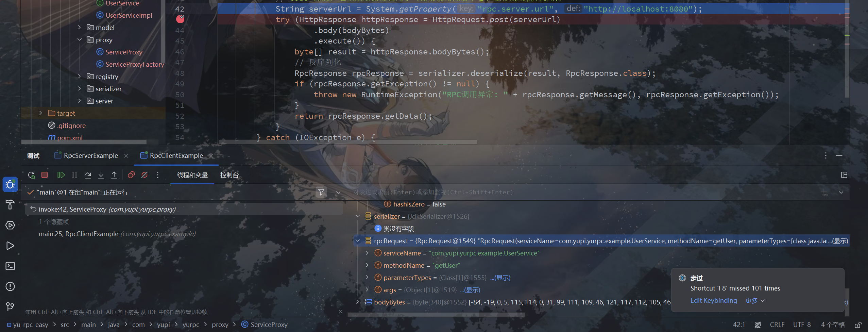The image size is (868, 332).
Task: Open the Problems tool window
Action: click(x=10, y=286)
